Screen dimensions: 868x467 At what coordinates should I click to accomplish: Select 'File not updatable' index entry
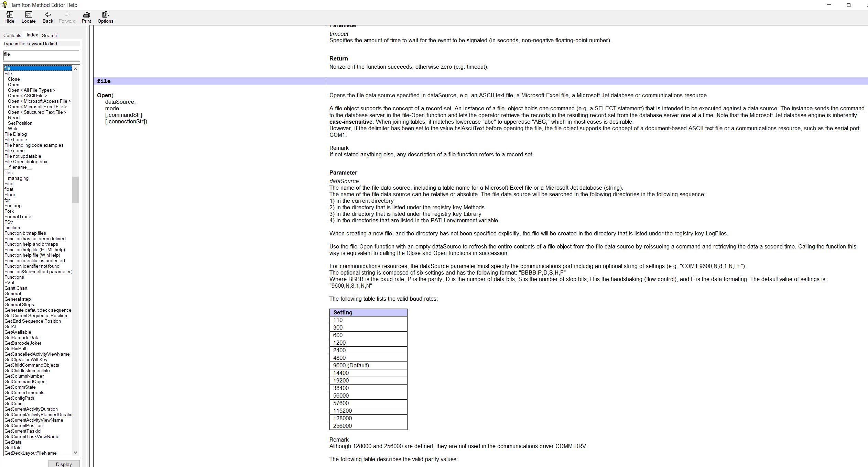click(23, 156)
